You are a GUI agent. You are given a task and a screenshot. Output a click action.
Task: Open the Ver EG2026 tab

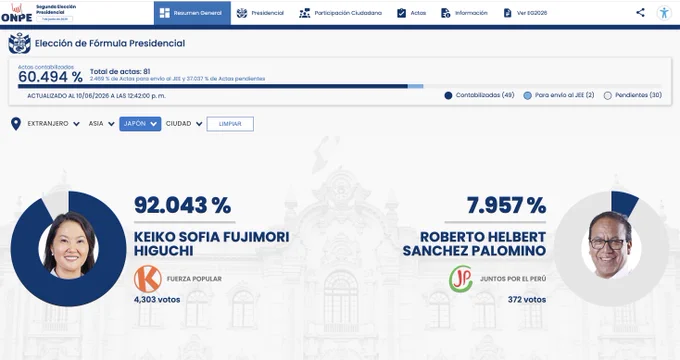tap(525, 13)
